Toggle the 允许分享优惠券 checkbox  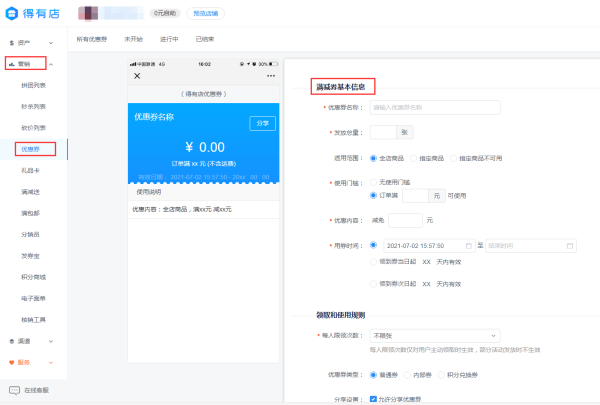tap(373, 399)
